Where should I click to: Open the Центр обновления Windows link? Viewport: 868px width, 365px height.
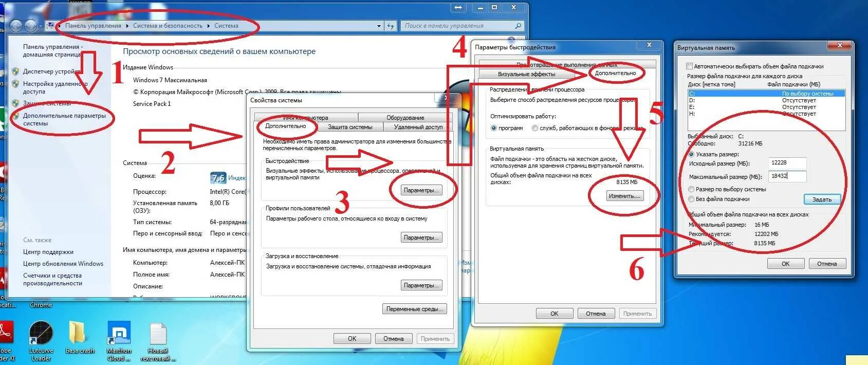point(63,264)
